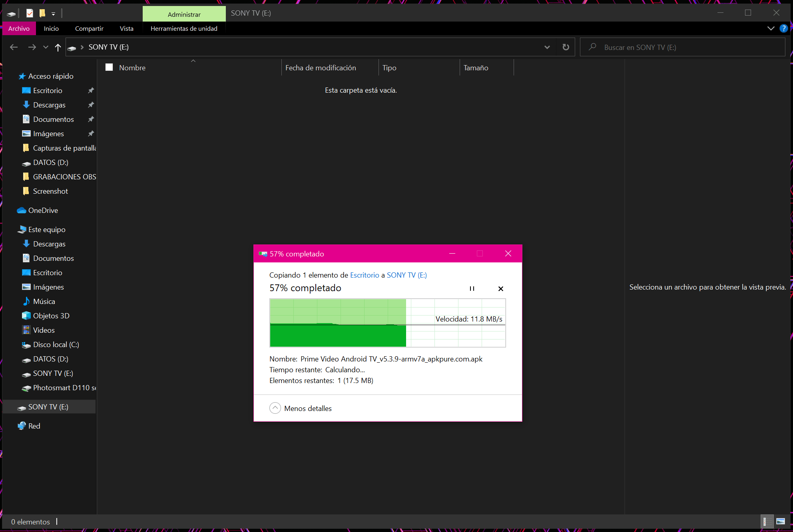Image resolution: width=793 pixels, height=532 pixels.
Task: Click the Escritorio link in copy dialog
Action: [365, 275]
